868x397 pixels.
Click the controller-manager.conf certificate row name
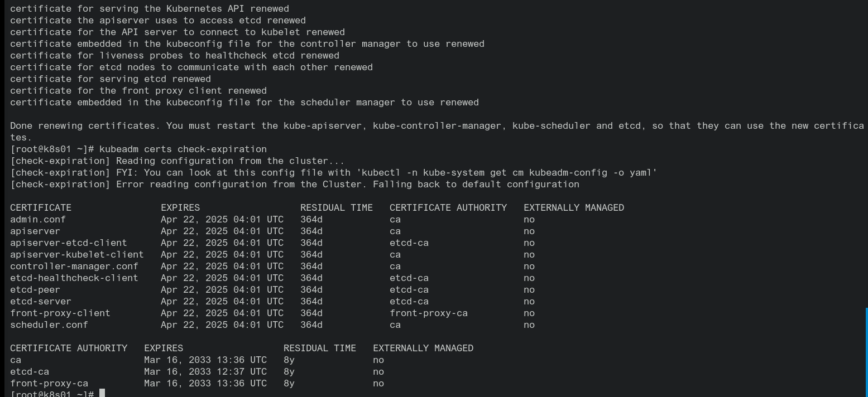coord(74,267)
